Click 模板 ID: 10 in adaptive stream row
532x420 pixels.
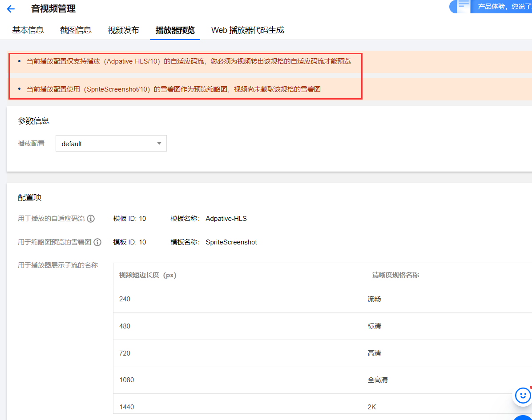pos(129,219)
